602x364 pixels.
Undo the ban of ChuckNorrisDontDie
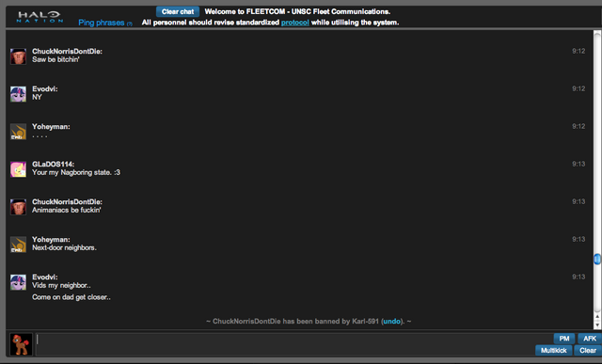391,322
